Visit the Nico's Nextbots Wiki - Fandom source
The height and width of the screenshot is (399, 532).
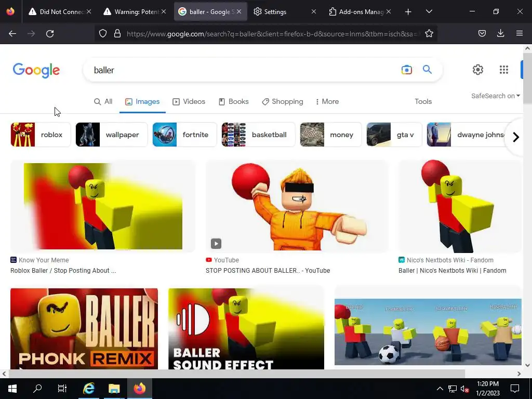pyautogui.click(x=446, y=260)
